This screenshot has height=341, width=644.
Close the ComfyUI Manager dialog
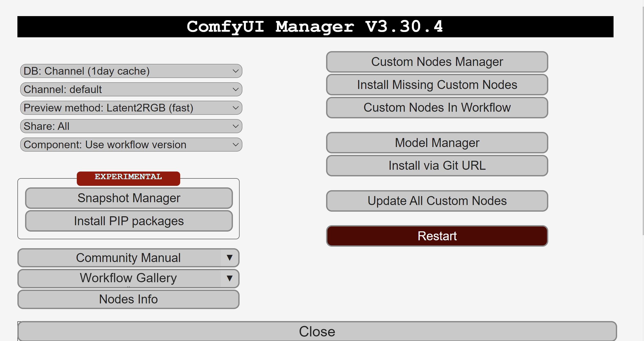pyautogui.click(x=317, y=332)
